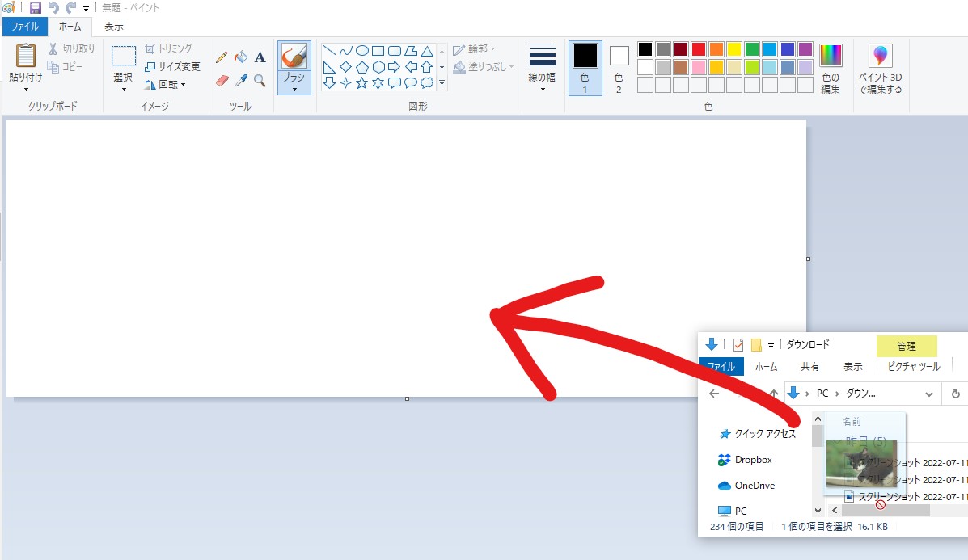Select the Color picker eyedropper tool
This screenshot has width=968, height=560.
pos(241,81)
